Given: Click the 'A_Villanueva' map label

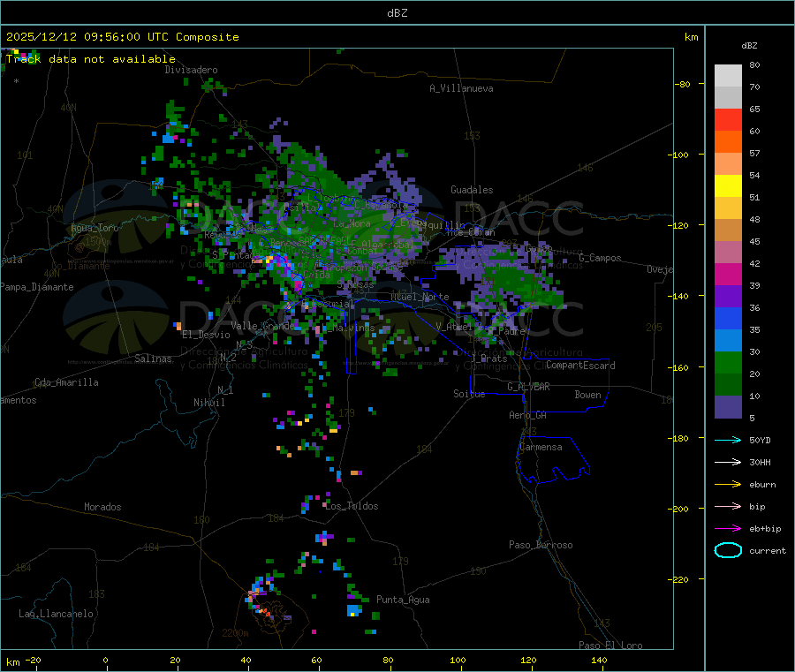Looking at the screenshot, I should pyautogui.click(x=461, y=88).
